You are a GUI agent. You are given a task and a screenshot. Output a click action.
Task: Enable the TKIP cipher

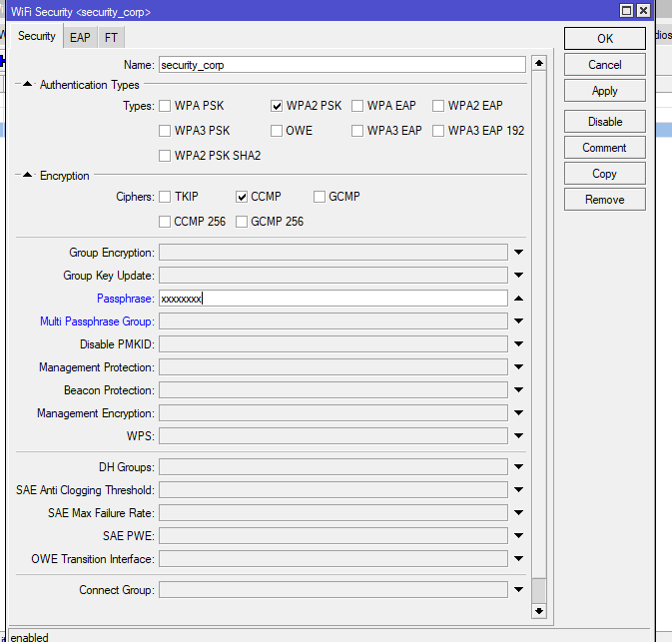click(x=165, y=197)
